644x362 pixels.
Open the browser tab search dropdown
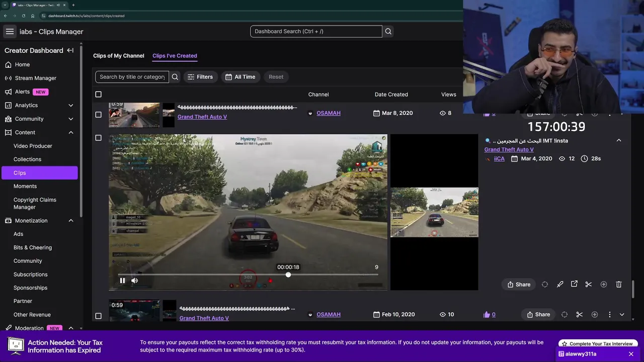pyautogui.click(x=5, y=5)
